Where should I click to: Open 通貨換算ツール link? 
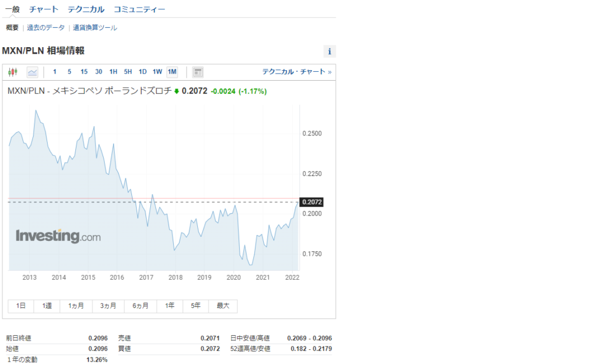coord(95,28)
